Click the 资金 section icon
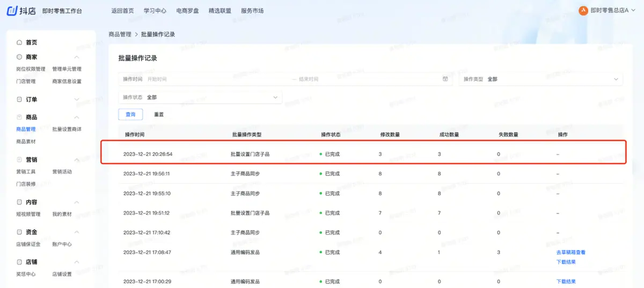 tap(19, 232)
